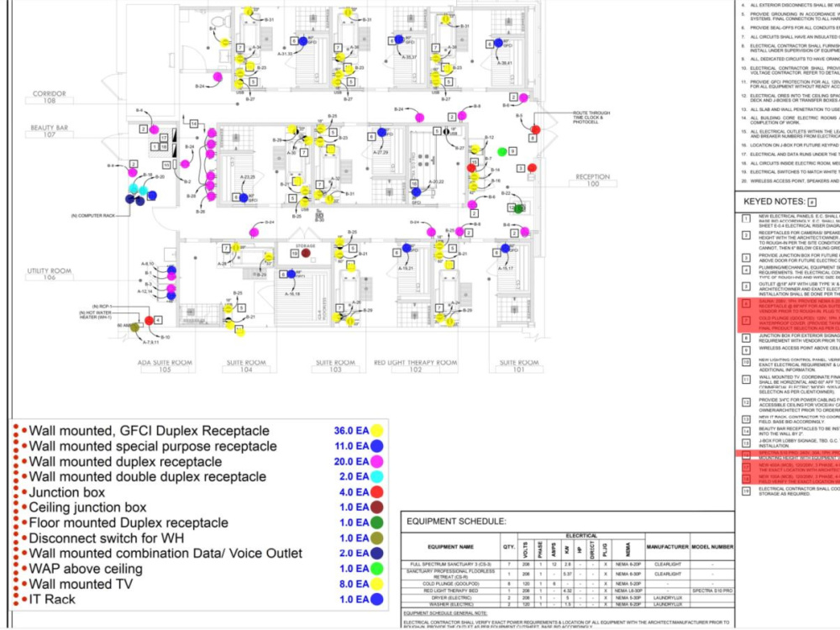Screen dimensions: 840x630
Task: Select the dark green floor receptacle marker
Action: point(518,208)
